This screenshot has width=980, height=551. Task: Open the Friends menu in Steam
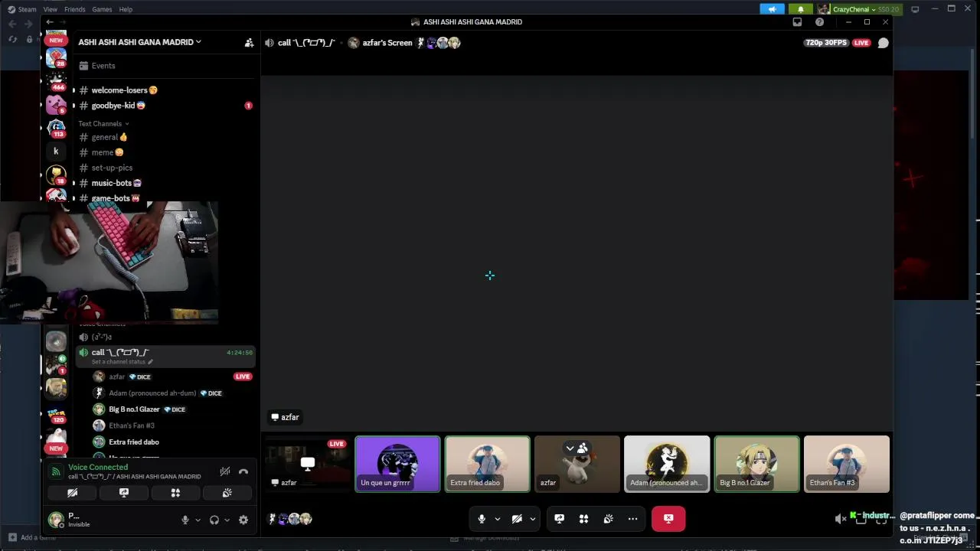pos(74,9)
